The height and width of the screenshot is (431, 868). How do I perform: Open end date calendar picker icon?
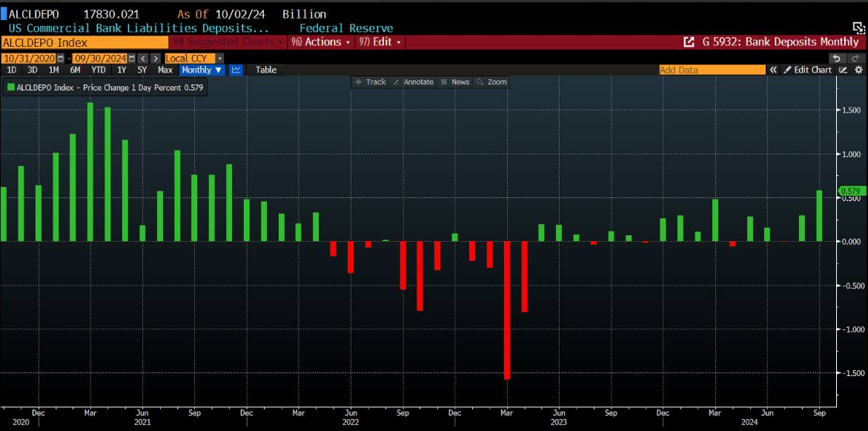(132, 58)
